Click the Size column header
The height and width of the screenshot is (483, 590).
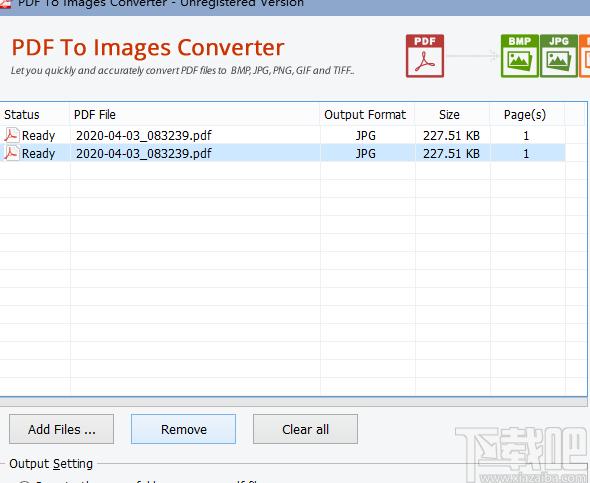[x=452, y=114]
